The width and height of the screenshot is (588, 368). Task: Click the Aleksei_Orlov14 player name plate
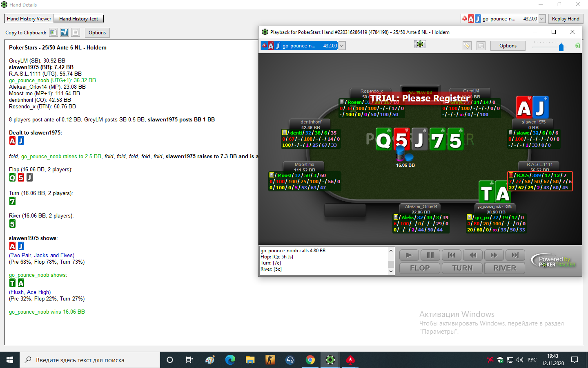[x=421, y=209]
